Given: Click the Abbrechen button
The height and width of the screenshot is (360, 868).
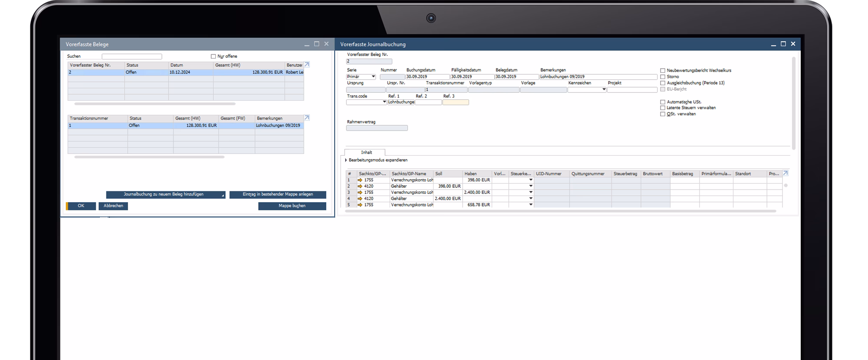Looking at the screenshot, I should (x=113, y=206).
